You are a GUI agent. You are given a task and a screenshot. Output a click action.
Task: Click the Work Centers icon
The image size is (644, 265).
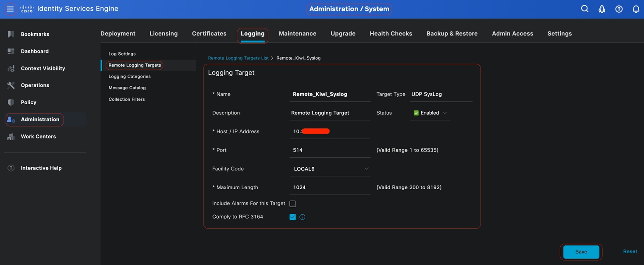[x=11, y=137]
